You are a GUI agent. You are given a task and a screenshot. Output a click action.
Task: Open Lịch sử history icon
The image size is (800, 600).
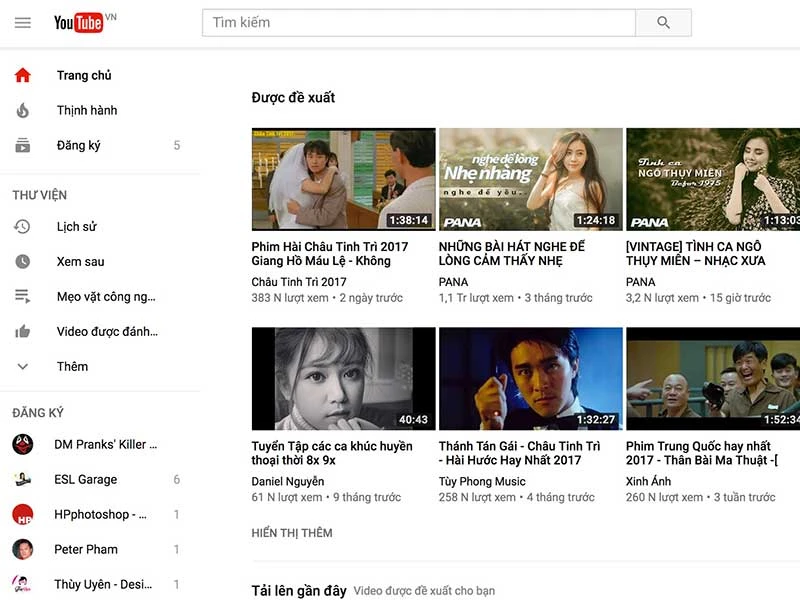(22, 227)
